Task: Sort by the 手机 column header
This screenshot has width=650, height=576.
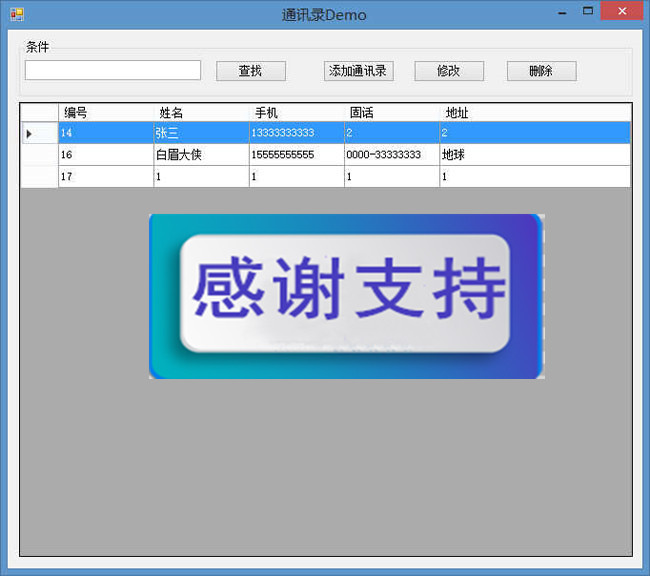Action: [x=296, y=112]
